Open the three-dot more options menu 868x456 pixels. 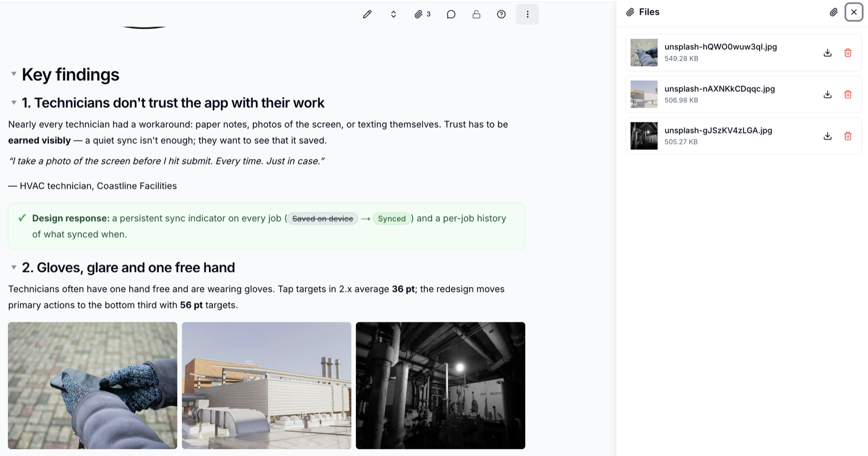coord(527,15)
